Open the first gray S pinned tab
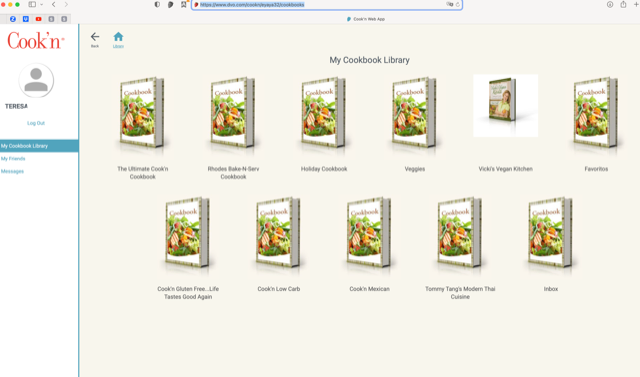 51,19
